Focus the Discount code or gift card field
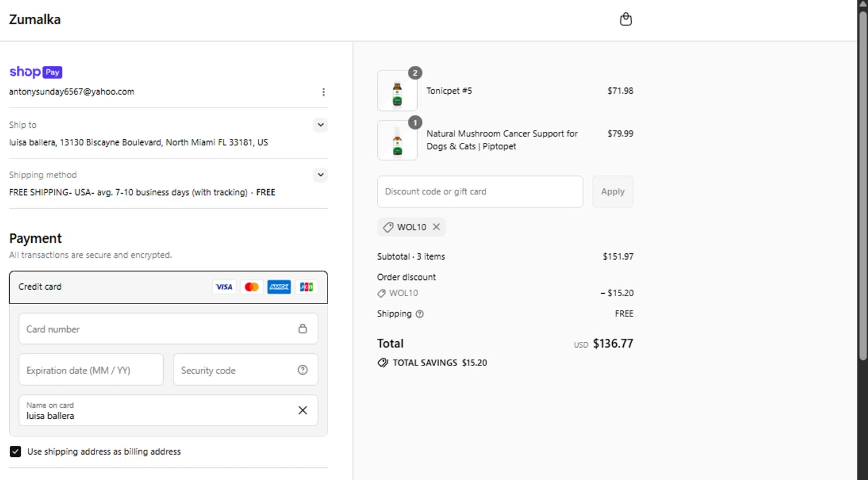The height and width of the screenshot is (480, 868). pyautogui.click(x=480, y=191)
